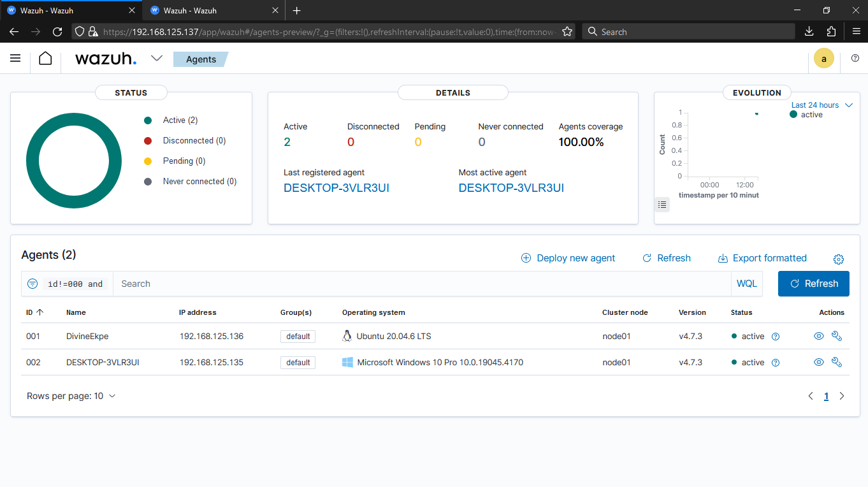Go back in browser history
Image resolution: width=868 pixels, height=487 pixels.
[x=14, y=31]
